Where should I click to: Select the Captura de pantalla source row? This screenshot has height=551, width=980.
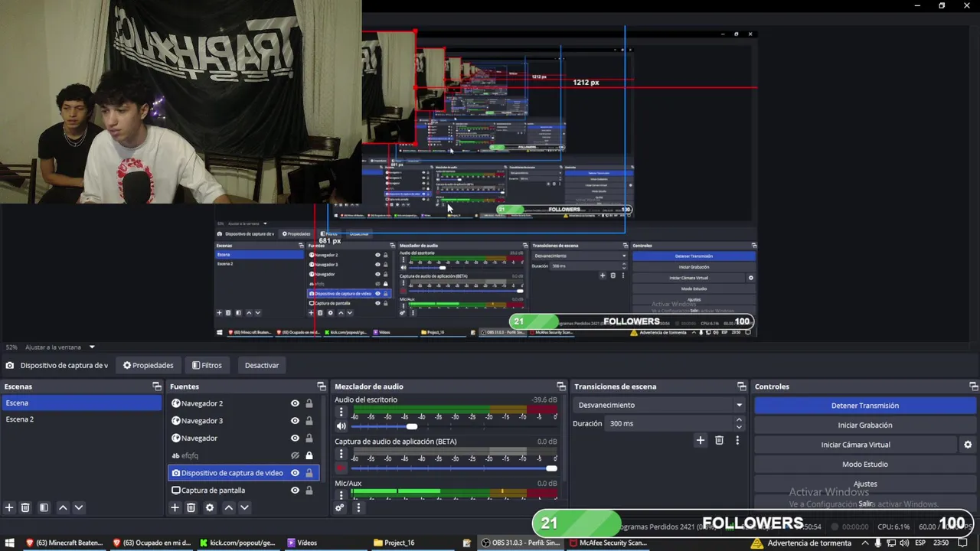243,491
